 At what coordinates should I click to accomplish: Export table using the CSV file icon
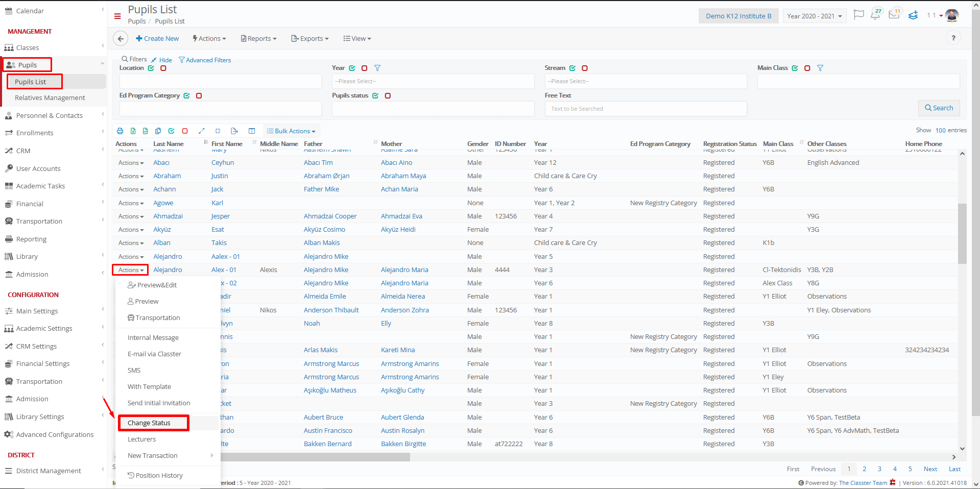[x=146, y=131]
